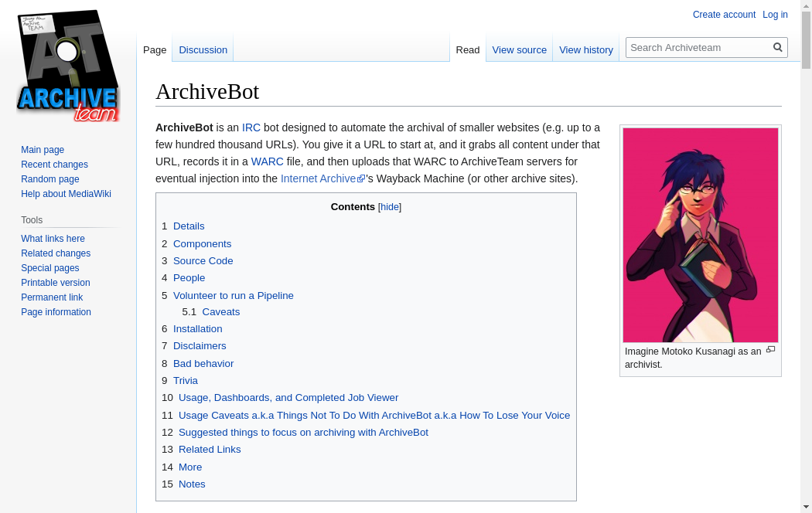Enlarge image using the caption magnify icon
812x513 pixels.
tap(770, 350)
